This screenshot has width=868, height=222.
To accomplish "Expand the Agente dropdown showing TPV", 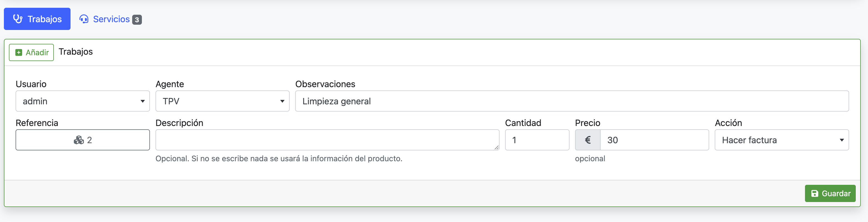I will point(222,101).
